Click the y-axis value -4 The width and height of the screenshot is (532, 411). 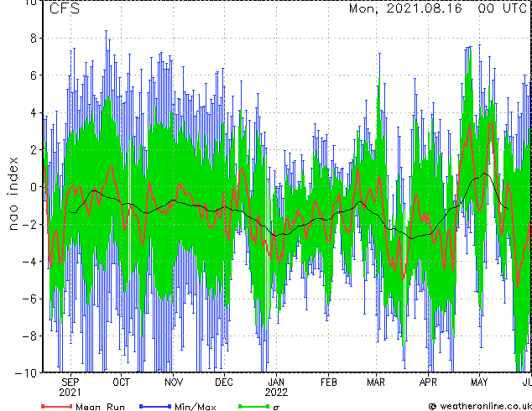tap(29, 262)
